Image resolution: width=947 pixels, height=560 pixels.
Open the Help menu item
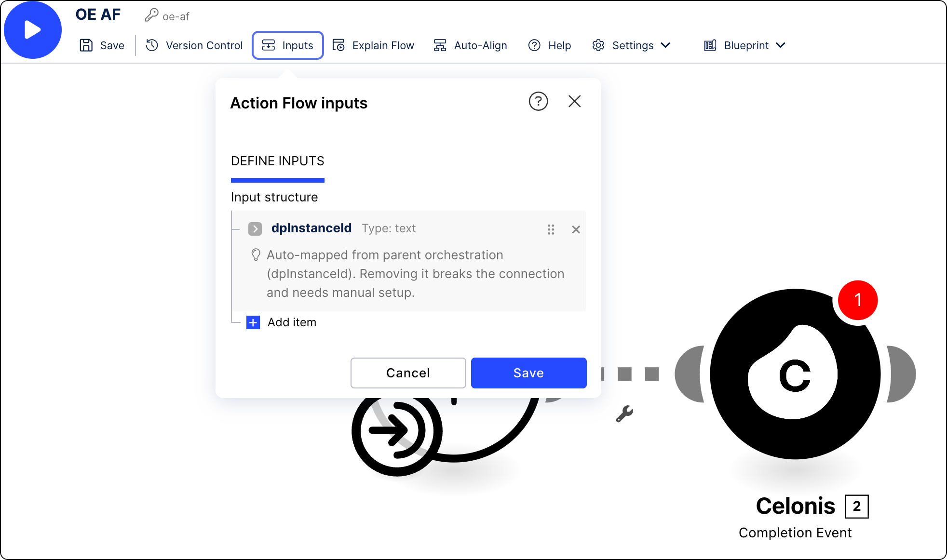550,45
